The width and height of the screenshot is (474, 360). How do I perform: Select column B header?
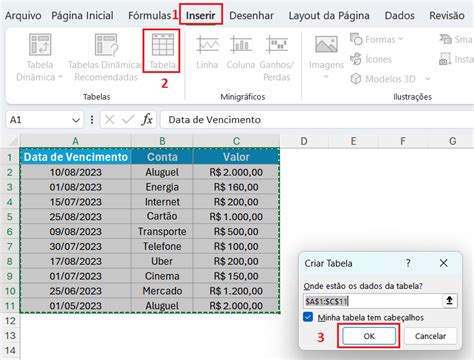tap(162, 141)
